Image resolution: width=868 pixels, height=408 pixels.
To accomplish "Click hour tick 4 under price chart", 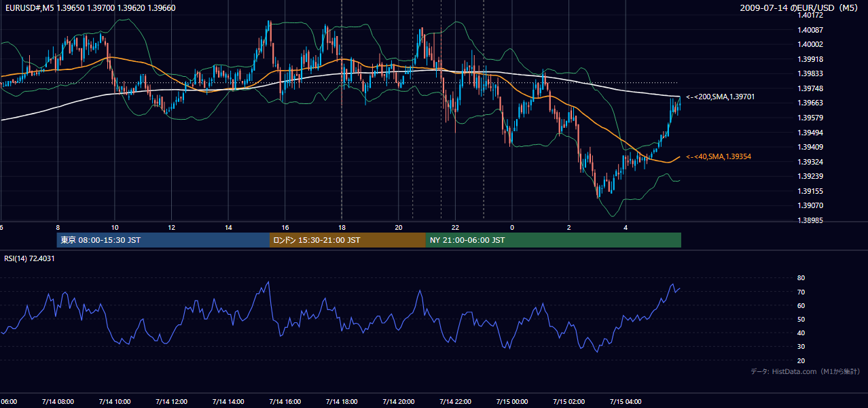I will point(626,228).
